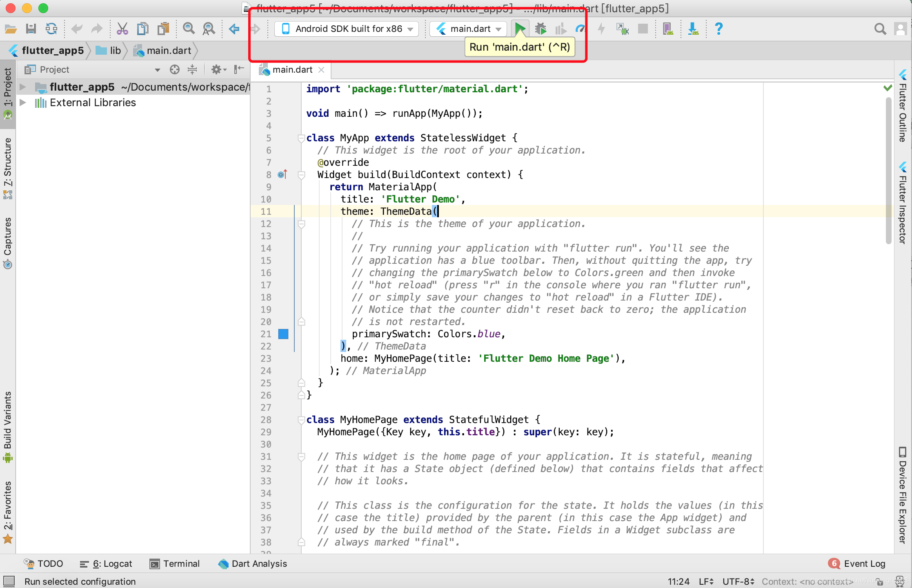The image size is (912, 588).
Task: Open Project panel gear settings dropdown
Action: pos(219,69)
